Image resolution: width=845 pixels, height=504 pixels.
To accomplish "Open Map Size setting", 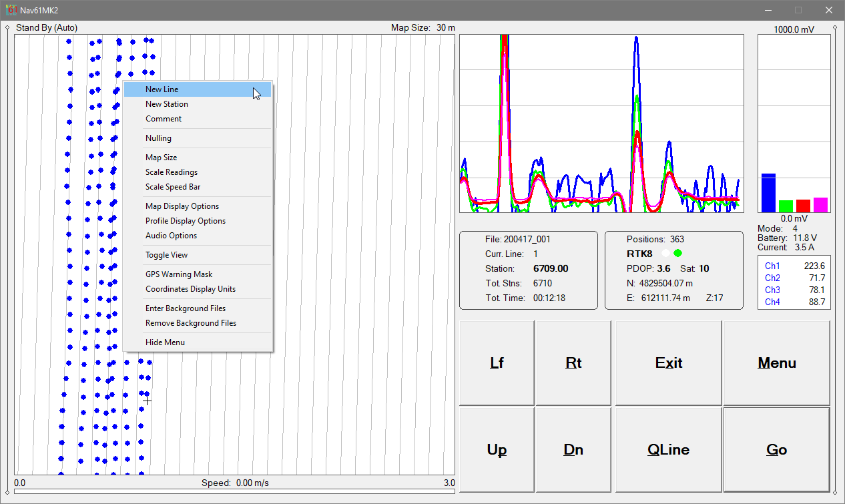I will click(x=198, y=158).
